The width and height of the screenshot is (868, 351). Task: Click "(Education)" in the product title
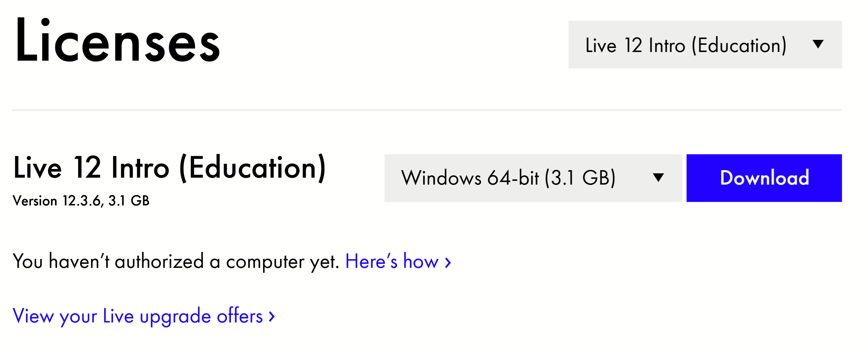(253, 168)
